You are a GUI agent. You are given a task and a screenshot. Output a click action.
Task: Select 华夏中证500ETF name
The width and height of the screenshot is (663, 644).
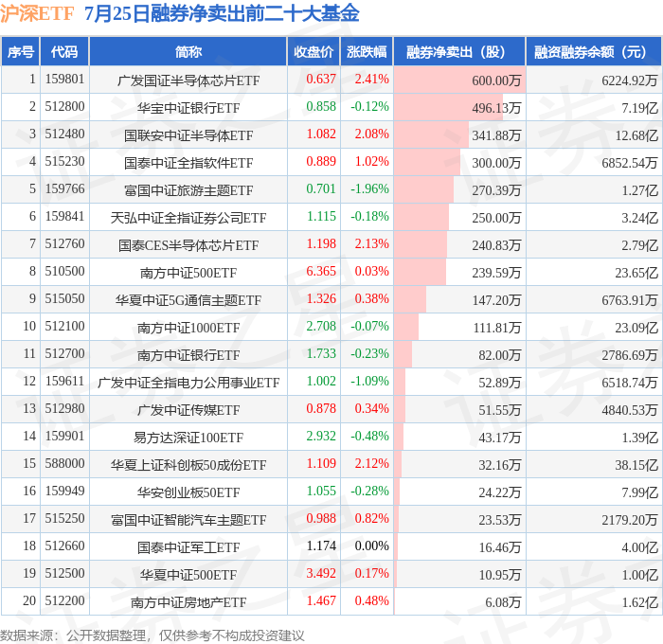[x=188, y=575]
